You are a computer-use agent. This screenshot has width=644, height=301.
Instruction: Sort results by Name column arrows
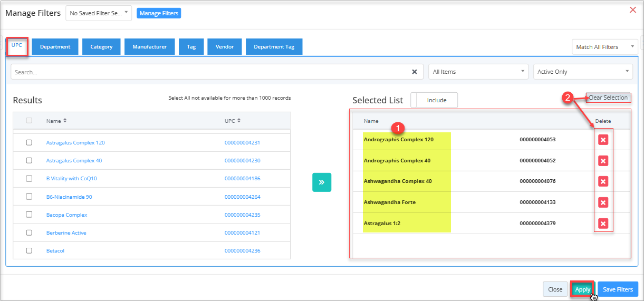point(65,121)
